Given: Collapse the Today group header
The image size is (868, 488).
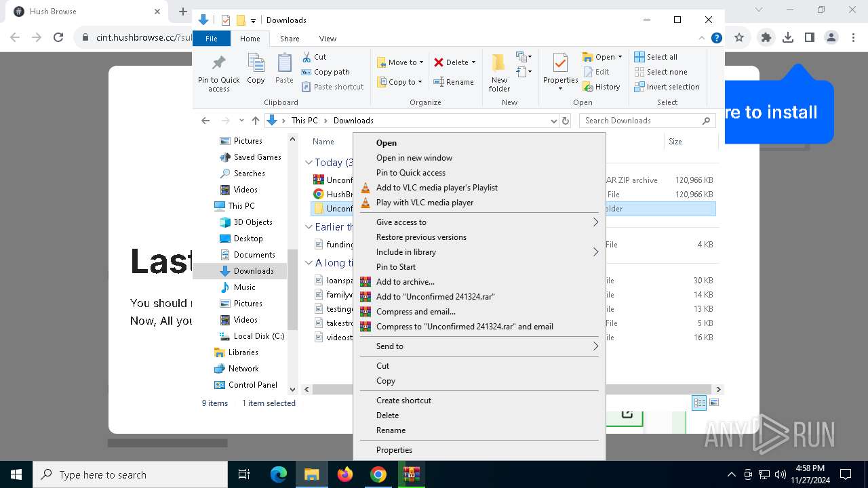Looking at the screenshot, I should coord(309,163).
